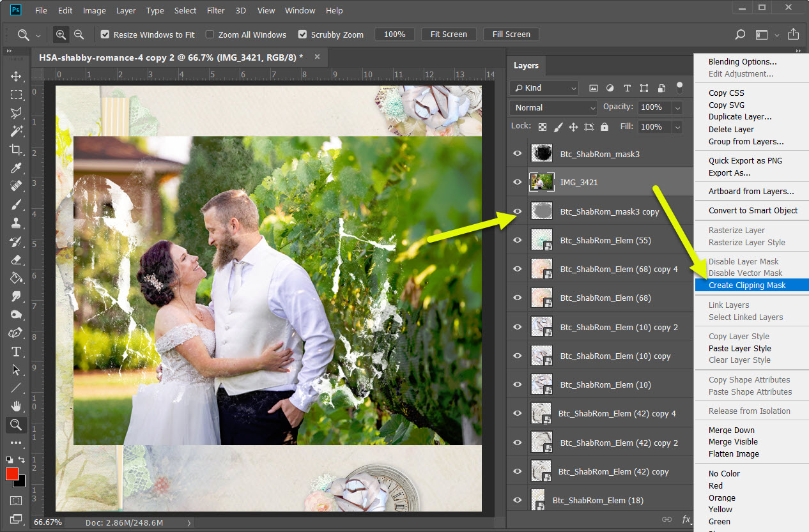Expand the Opacity value dropdown

click(x=677, y=108)
